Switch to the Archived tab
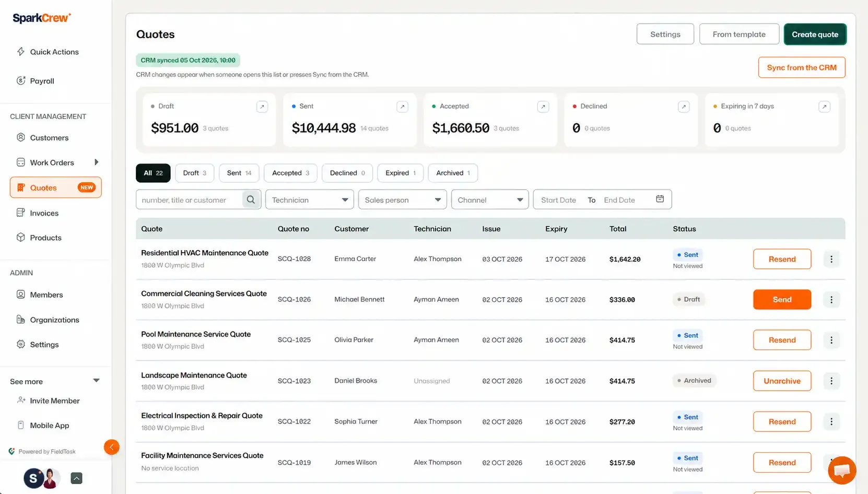 pyautogui.click(x=453, y=173)
